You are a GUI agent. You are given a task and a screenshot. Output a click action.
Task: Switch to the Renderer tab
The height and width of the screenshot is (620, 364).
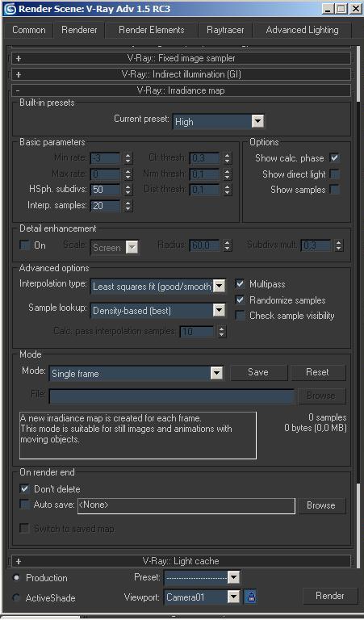[79, 30]
